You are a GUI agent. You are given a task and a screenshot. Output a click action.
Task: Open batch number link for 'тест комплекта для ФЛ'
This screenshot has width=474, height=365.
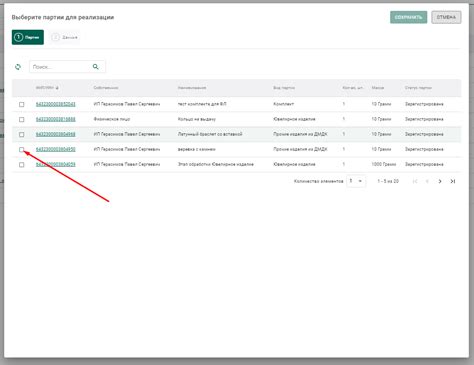pyautogui.click(x=56, y=104)
